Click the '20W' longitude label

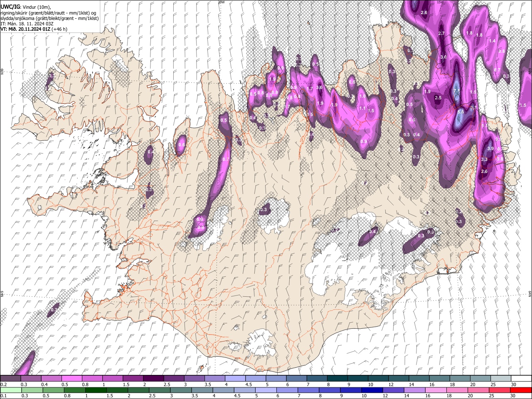[x=222, y=2]
